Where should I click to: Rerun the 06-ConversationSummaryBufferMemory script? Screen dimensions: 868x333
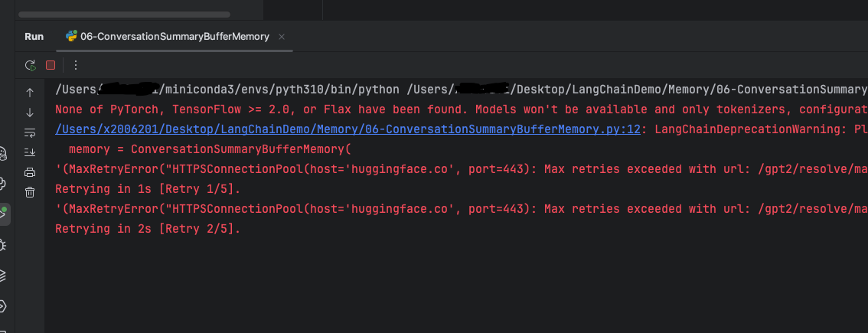point(31,65)
